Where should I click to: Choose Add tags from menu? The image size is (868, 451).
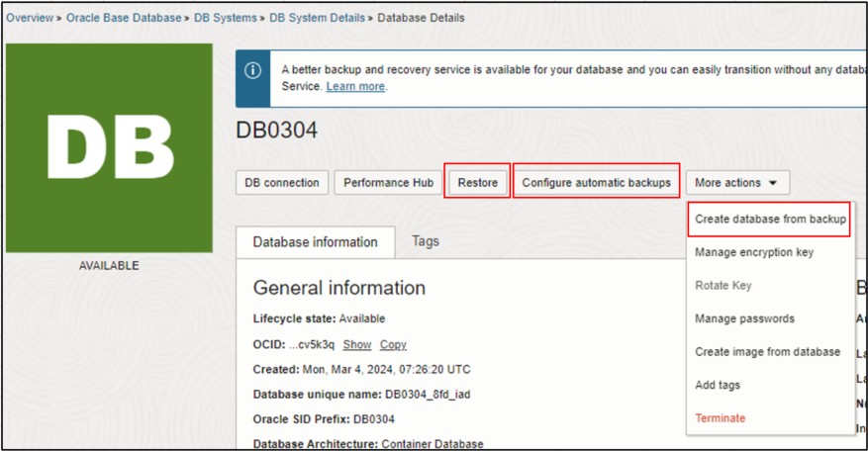coord(718,385)
